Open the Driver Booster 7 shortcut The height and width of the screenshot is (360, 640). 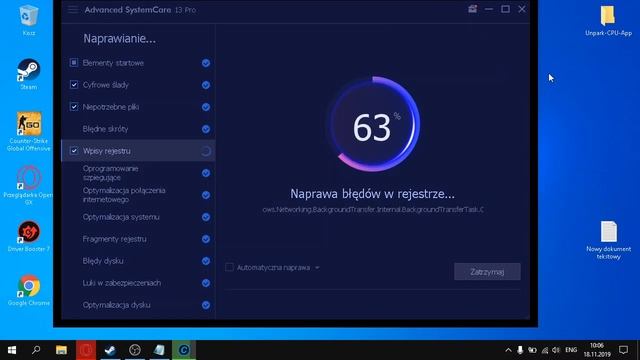point(29,236)
